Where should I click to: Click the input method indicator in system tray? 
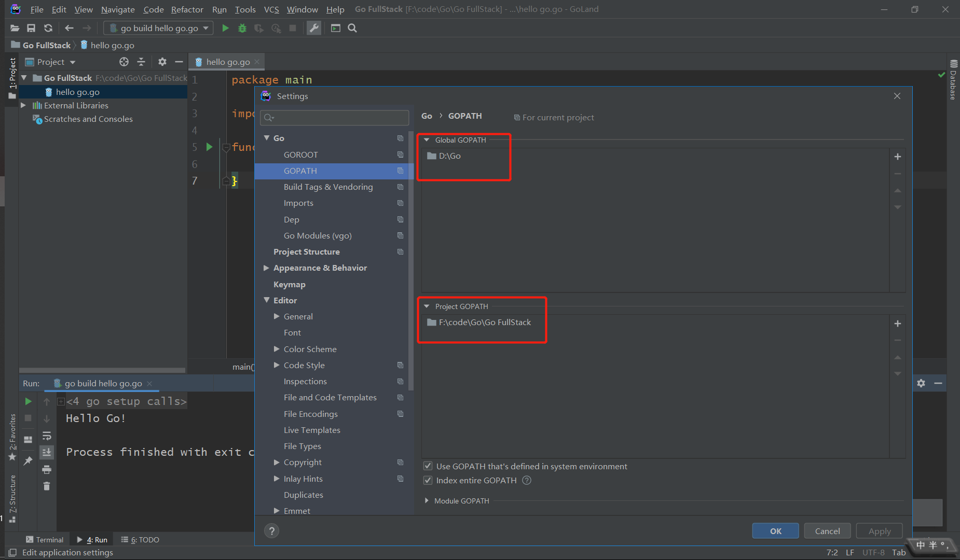[x=932, y=545]
